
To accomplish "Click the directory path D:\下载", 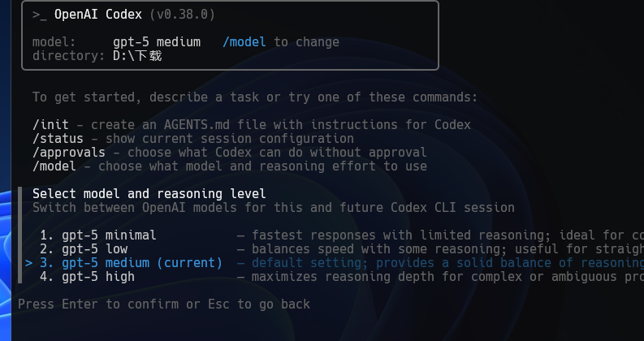I will point(137,55).
